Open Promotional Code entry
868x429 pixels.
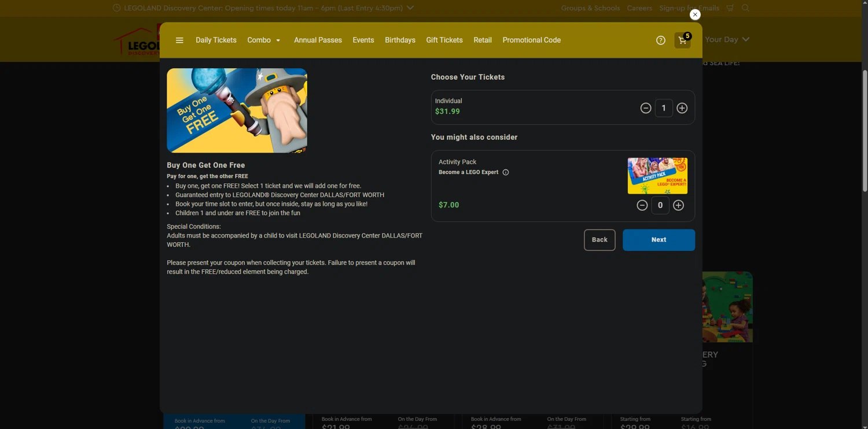tap(531, 40)
